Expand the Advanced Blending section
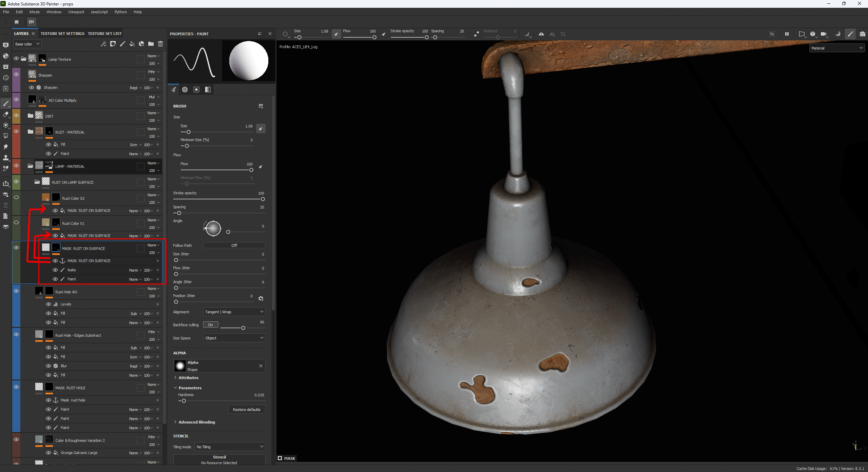The width and height of the screenshot is (868, 472). coord(196,422)
